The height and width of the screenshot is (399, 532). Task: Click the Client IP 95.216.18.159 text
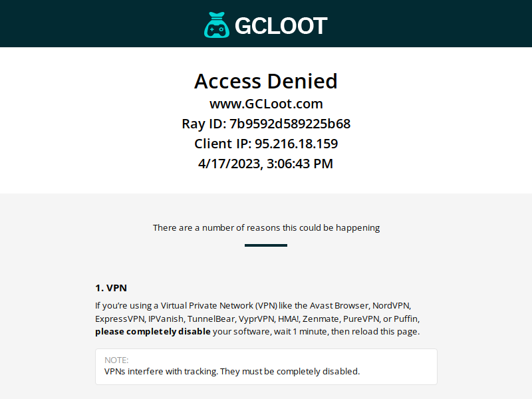click(x=266, y=144)
